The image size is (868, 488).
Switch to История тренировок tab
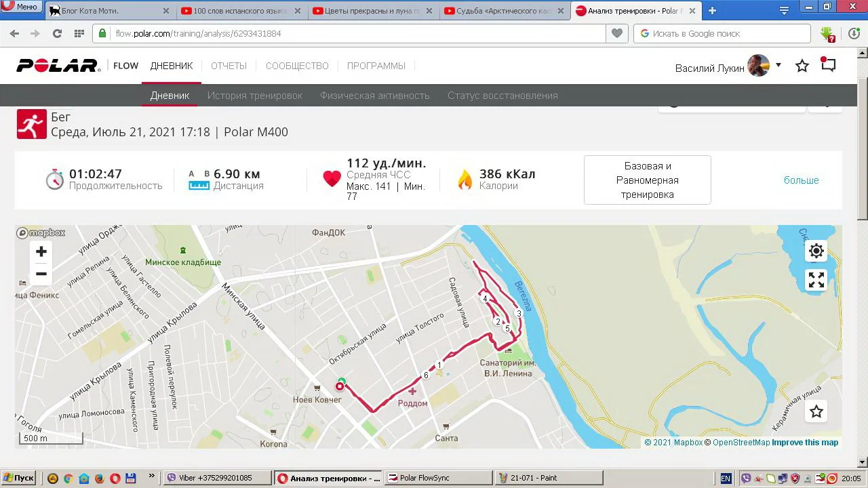click(255, 96)
